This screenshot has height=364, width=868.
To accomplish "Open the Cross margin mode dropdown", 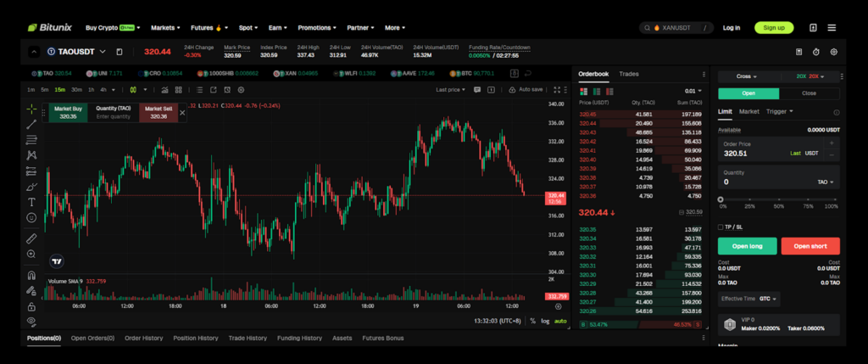I will coord(747,76).
